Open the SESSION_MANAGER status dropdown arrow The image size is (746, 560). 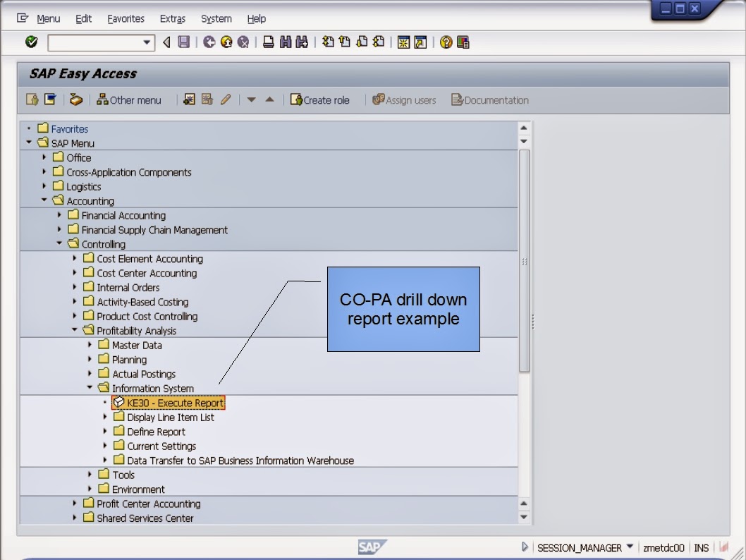(630, 547)
